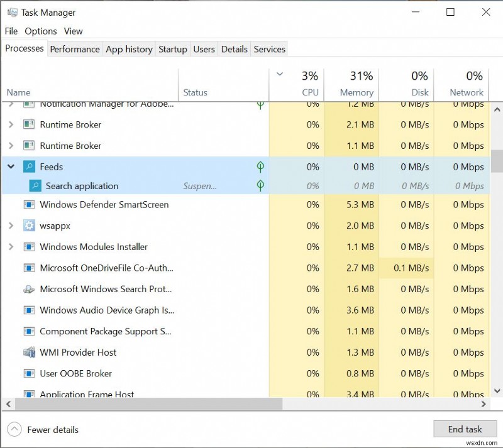Select the WMI Provider Host row
The height and width of the screenshot is (448, 503).
[246, 352]
